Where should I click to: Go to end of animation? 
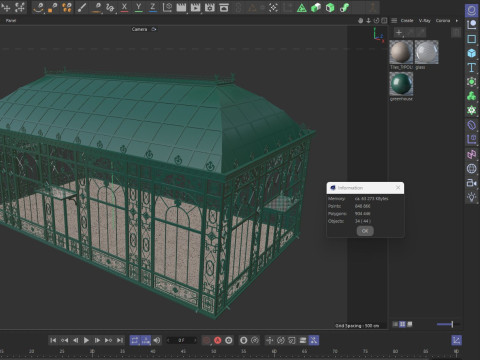pos(120,340)
